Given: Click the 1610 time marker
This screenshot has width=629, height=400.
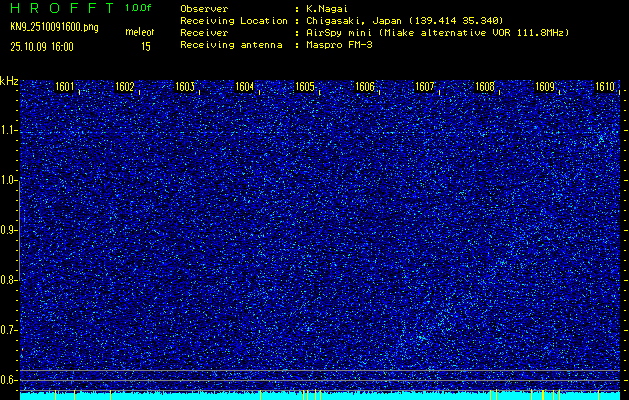Looking at the screenshot, I should point(605,87).
